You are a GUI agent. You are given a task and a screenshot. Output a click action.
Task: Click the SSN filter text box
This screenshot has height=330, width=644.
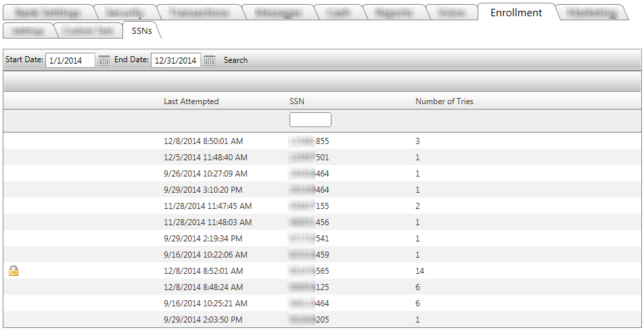[x=310, y=120]
